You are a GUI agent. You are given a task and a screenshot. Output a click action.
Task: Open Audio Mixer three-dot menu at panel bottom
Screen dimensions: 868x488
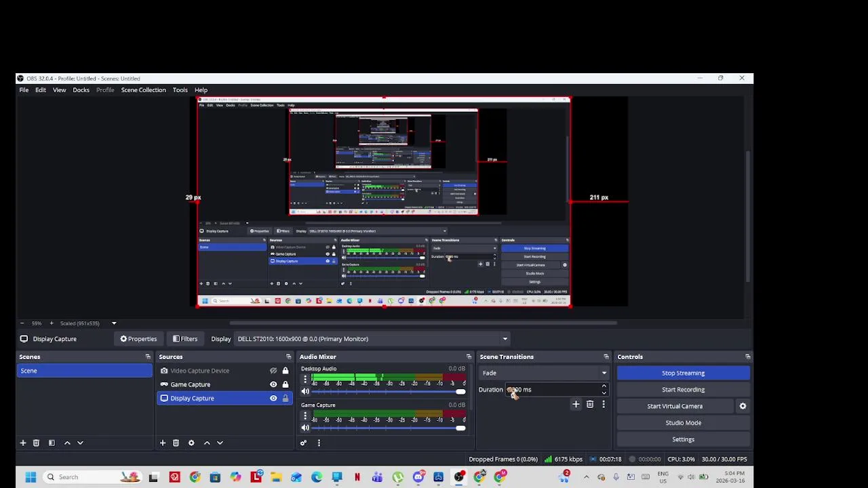click(x=319, y=443)
